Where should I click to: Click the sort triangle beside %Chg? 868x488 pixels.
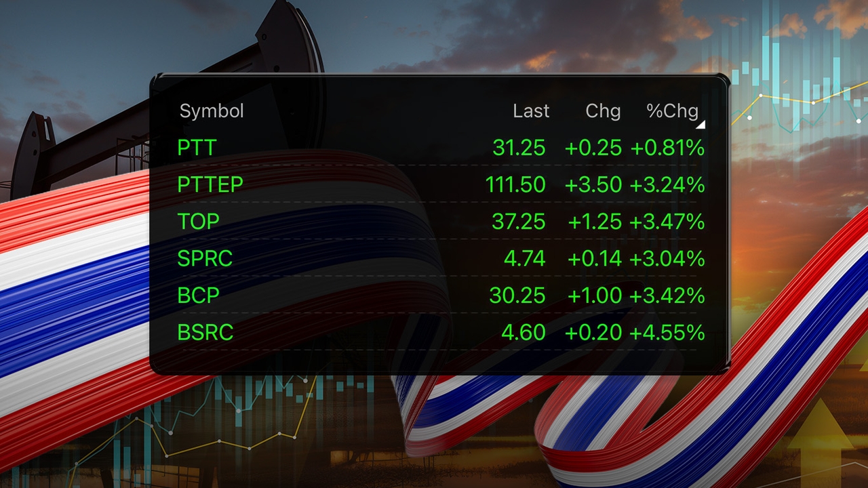(x=701, y=125)
